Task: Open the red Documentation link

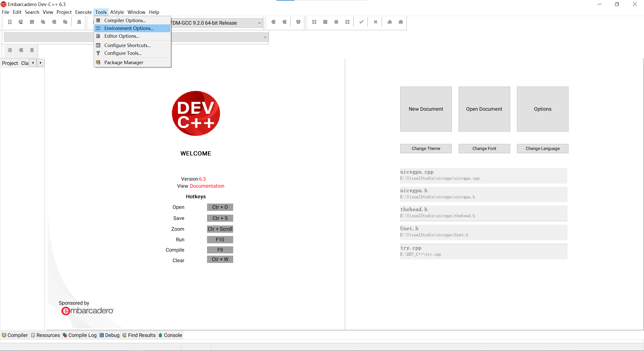Action: 207,186
